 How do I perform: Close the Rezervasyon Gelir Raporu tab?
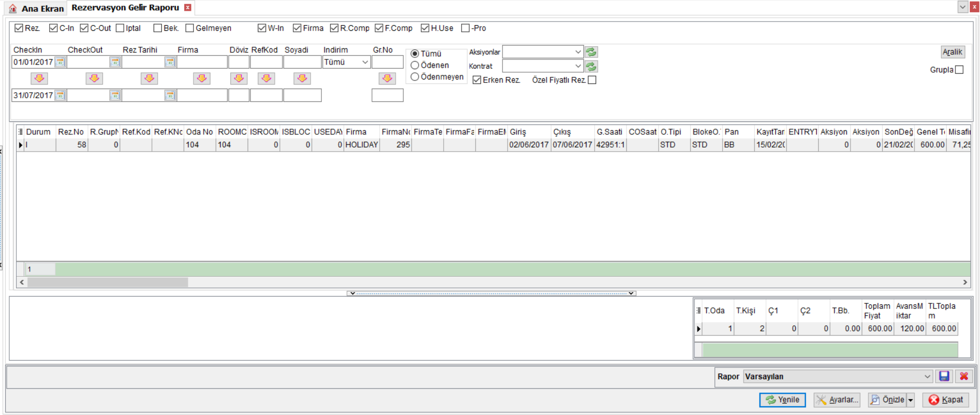tap(188, 8)
